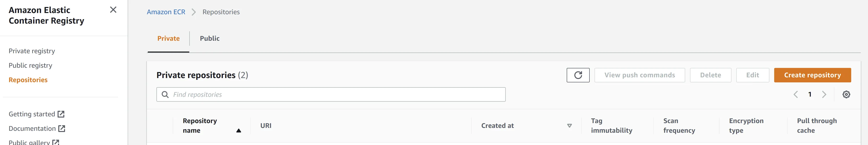The image size is (868, 145).
Task: Click the search magnifier icon
Action: (x=165, y=95)
